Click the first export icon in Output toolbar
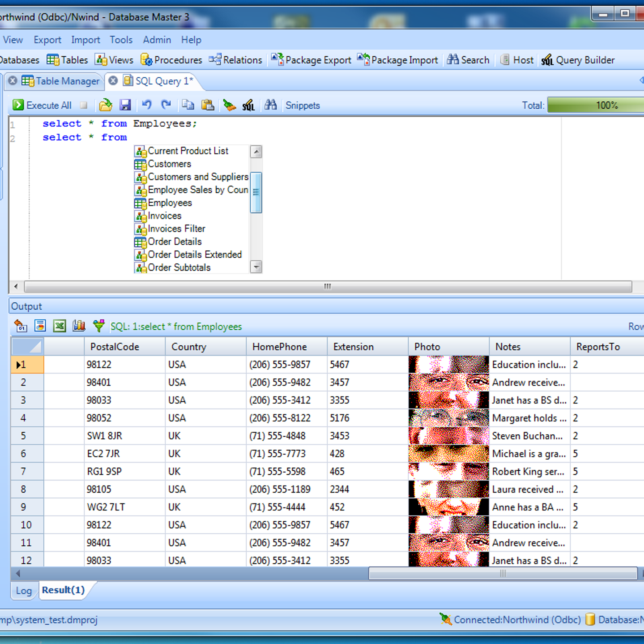Screen dimensions: 644x644 coord(21,325)
